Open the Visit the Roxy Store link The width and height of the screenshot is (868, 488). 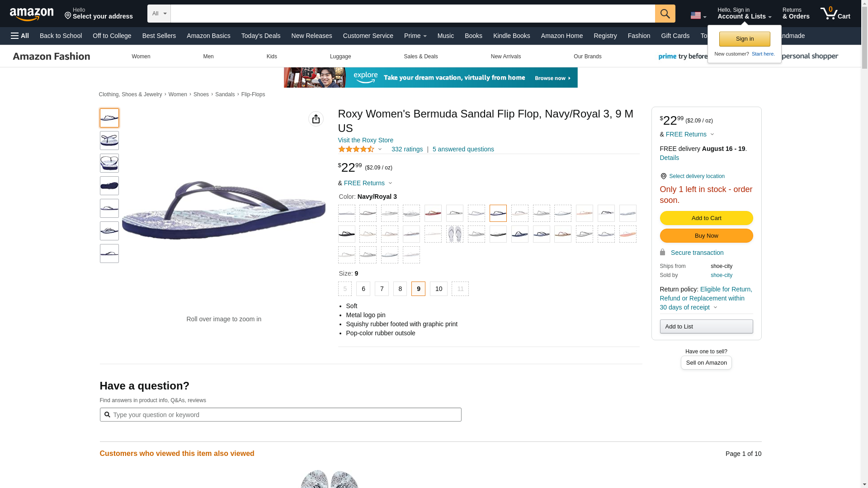click(x=365, y=140)
